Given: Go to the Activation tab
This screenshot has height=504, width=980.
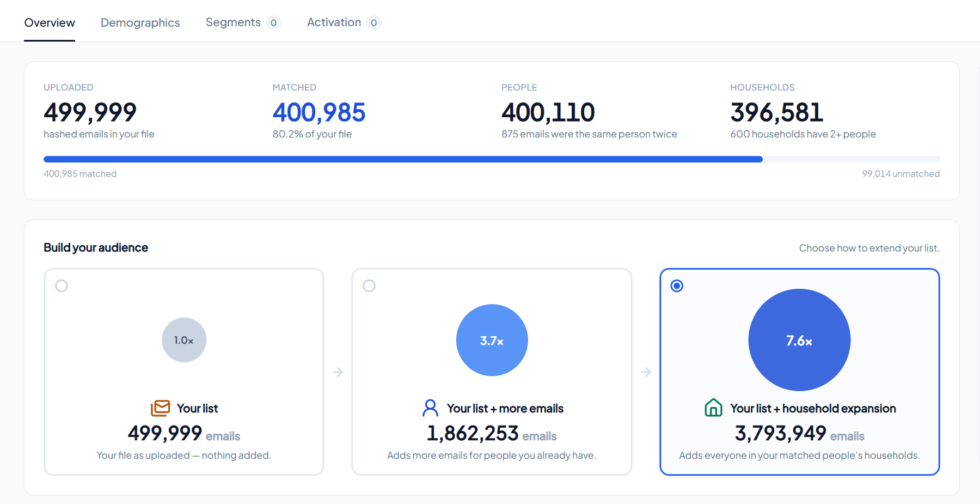Looking at the screenshot, I should click(x=344, y=22).
